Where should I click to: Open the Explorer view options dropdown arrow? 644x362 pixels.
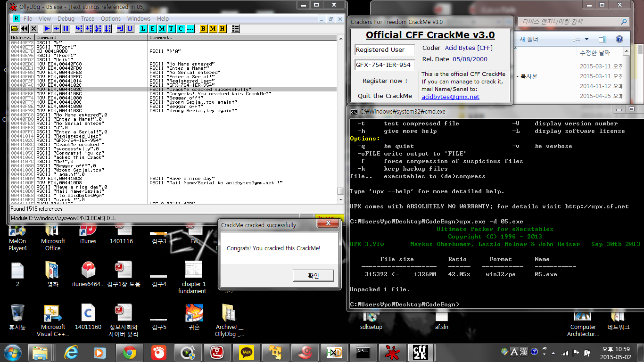[586, 39]
